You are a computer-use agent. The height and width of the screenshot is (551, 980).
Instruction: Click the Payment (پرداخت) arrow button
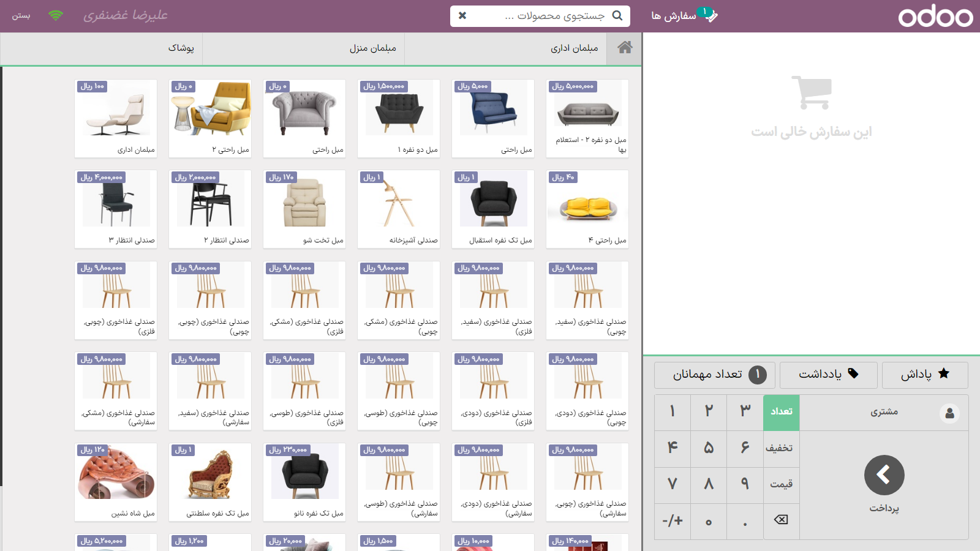point(884,484)
